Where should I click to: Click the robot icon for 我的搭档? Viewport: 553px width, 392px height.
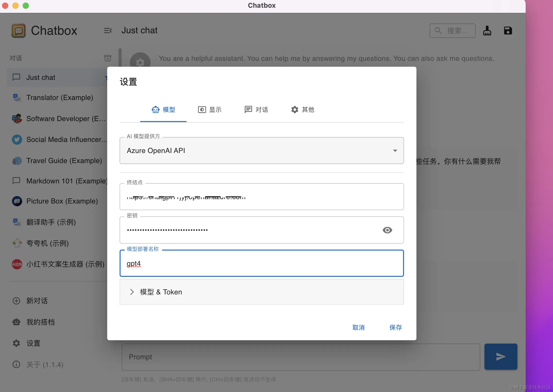pyautogui.click(x=16, y=322)
